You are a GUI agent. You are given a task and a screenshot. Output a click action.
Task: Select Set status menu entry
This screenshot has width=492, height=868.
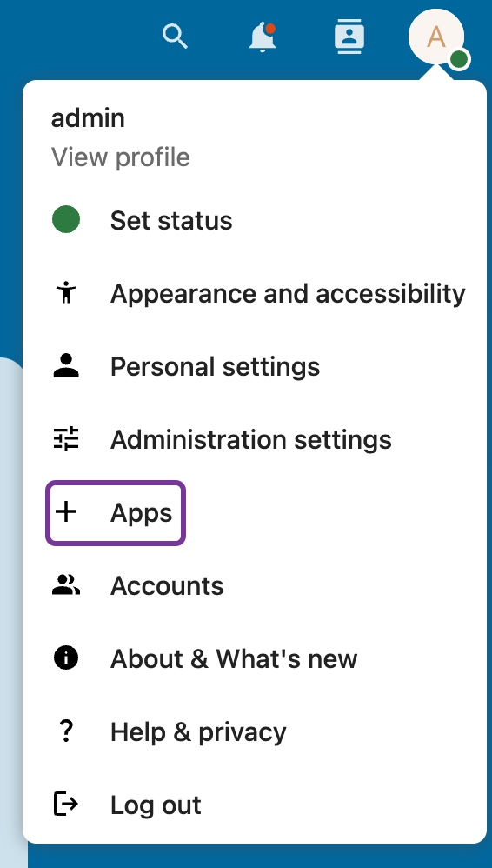[x=255, y=220]
